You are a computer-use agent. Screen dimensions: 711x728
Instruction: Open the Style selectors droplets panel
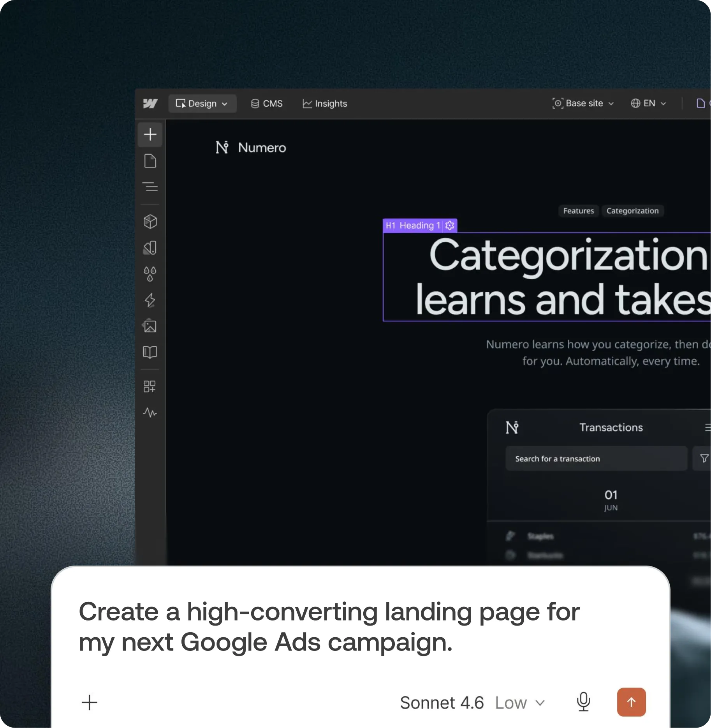coord(150,274)
